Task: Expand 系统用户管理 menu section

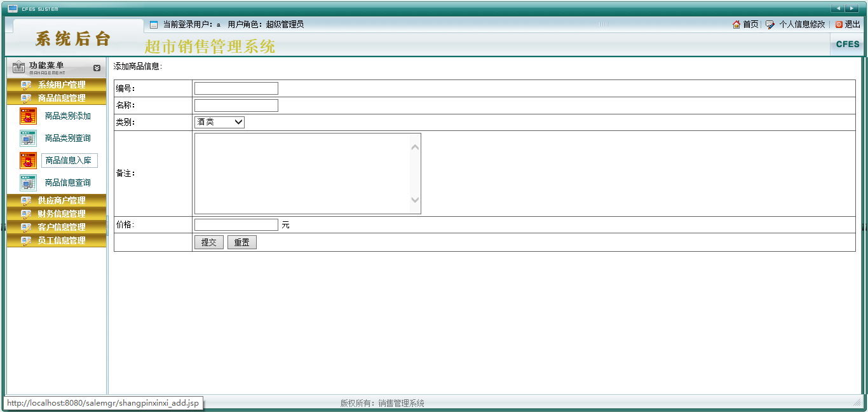Action: click(57, 85)
